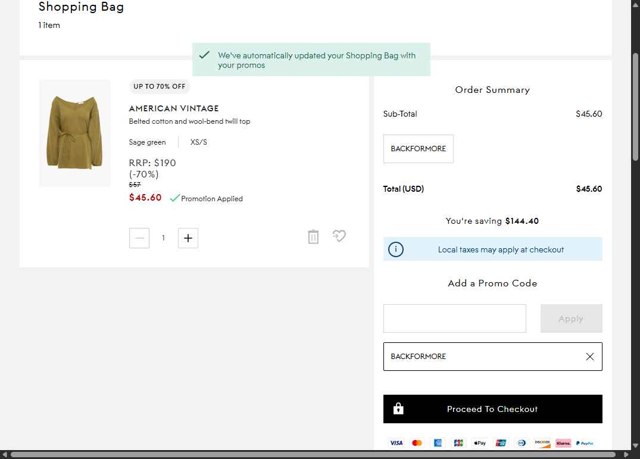Click the vertical scrollbar down arrow
The height and width of the screenshot is (459, 640).
[x=636, y=446]
